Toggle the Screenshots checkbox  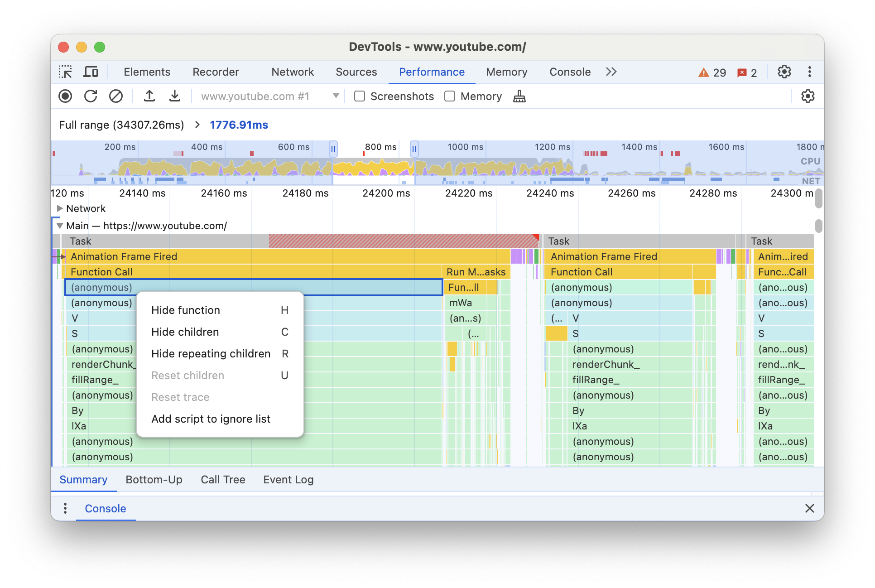click(x=359, y=96)
